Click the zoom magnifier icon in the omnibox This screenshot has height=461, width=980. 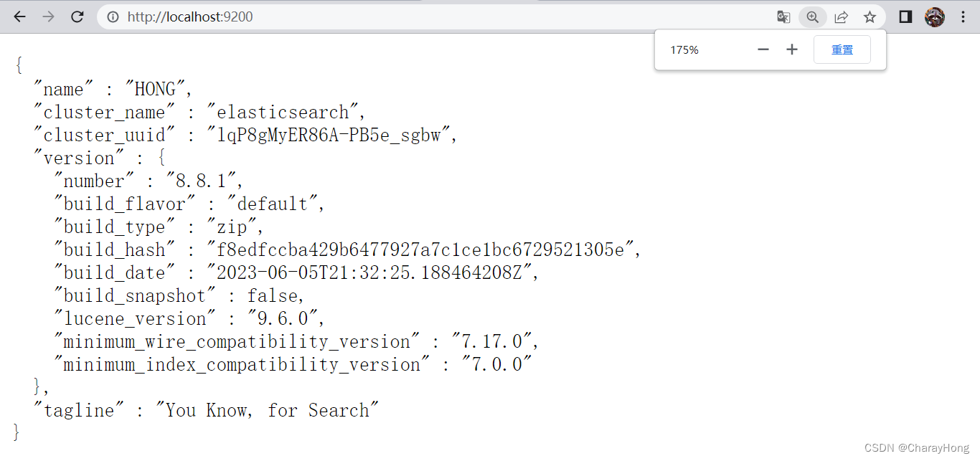812,16
